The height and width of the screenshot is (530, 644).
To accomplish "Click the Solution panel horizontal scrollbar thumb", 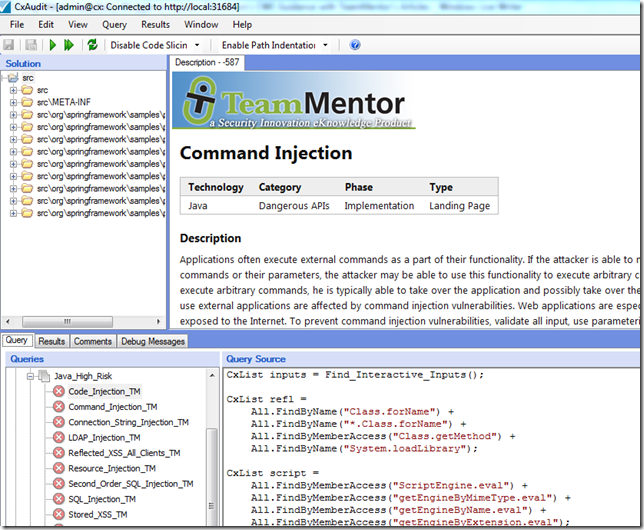I will tap(67, 321).
